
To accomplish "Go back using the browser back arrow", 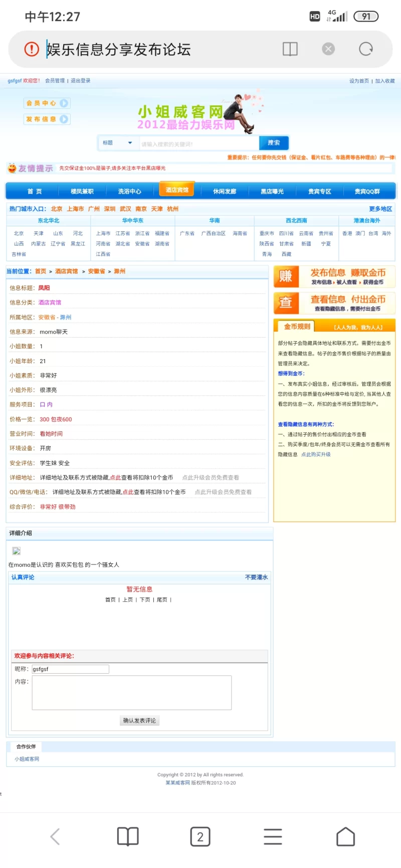I will click(x=55, y=836).
